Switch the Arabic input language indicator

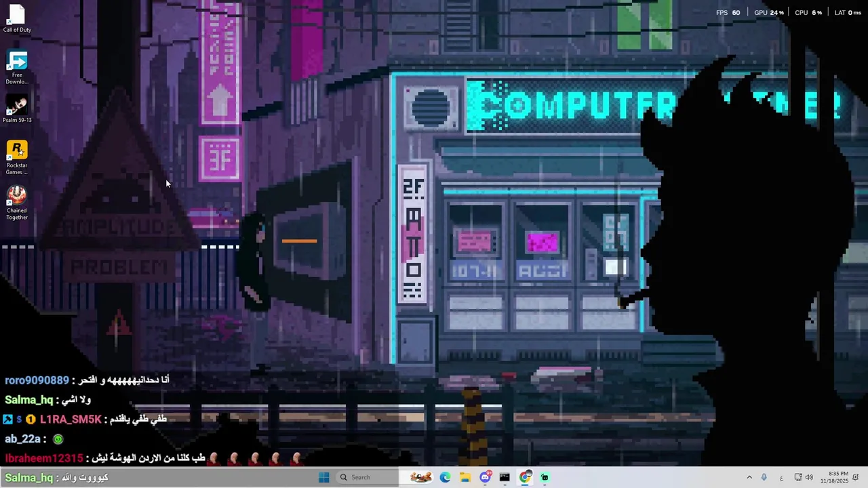[781, 477]
